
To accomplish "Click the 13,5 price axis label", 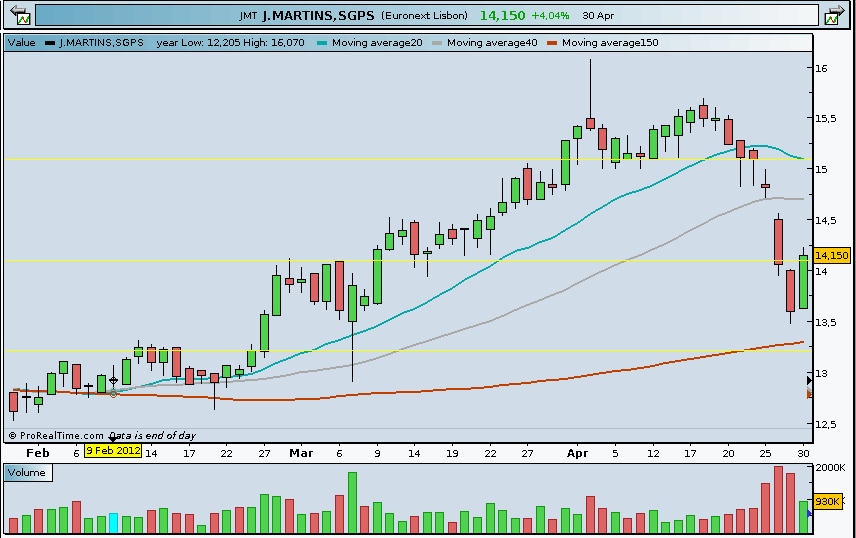I will 825,322.
